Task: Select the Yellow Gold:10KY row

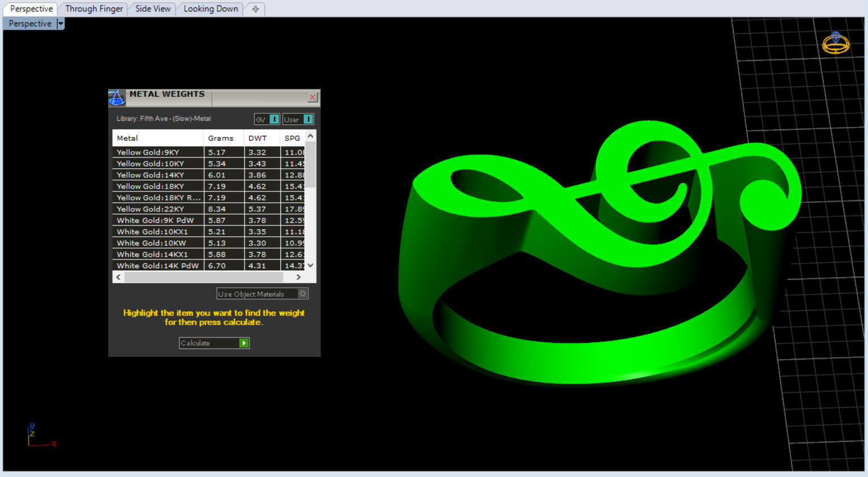Action: 209,164
